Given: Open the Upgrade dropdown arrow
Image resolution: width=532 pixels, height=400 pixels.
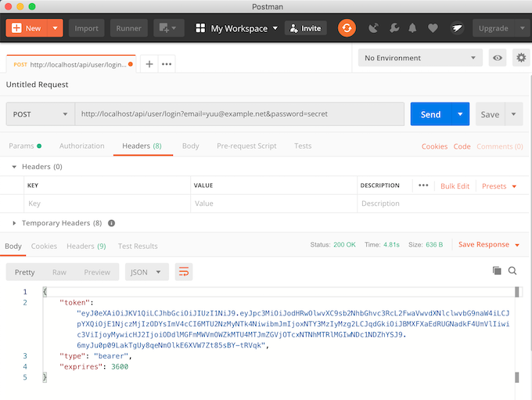Looking at the screenshot, I should 522,28.
